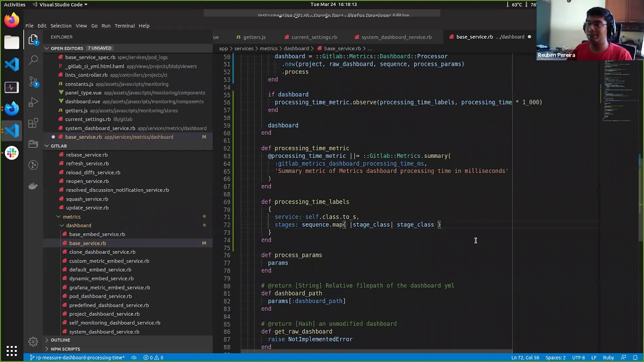The width and height of the screenshot is (644, 362).
Task: Open the clock and calendar in the top bar
Action: coord(334,5)
